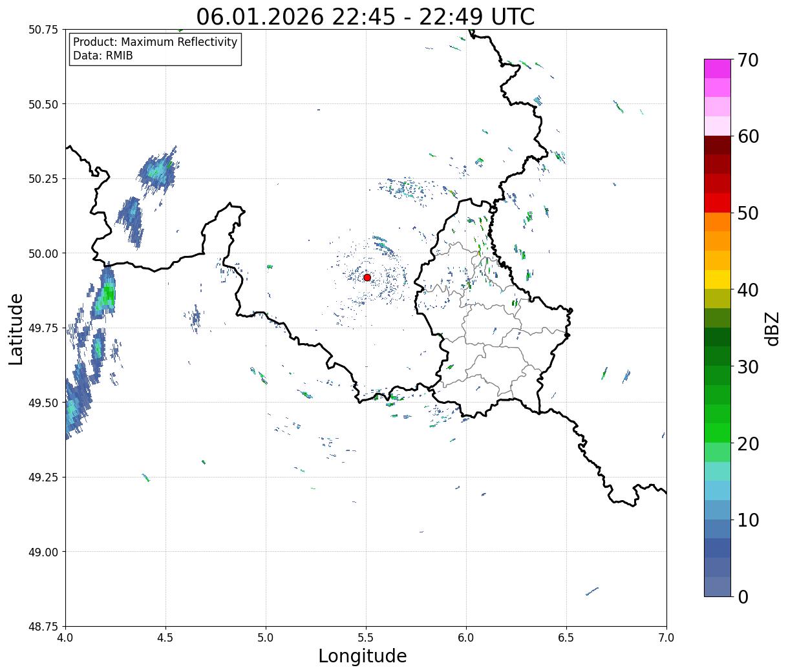Select the 'Data: RMIB' text

click(103, 56)
